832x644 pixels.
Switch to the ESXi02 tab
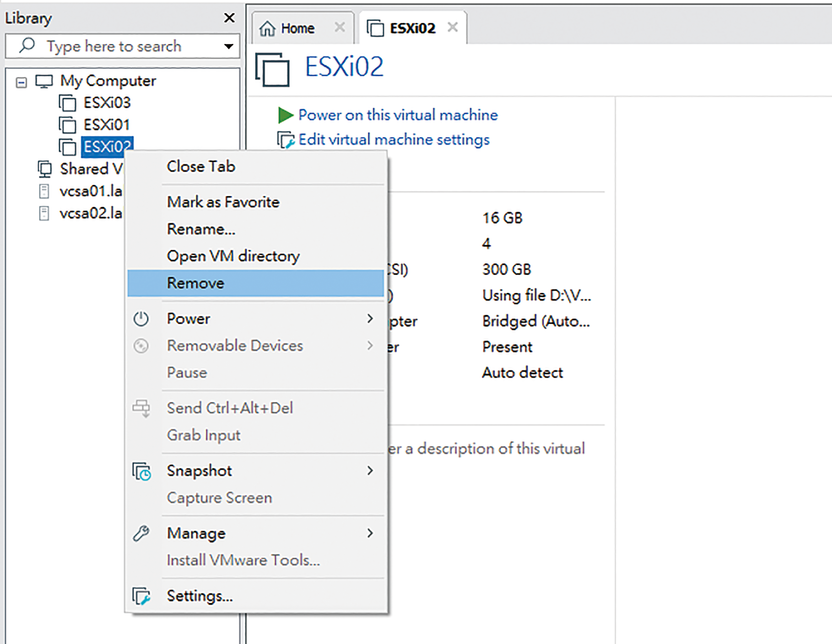[413, 28]
